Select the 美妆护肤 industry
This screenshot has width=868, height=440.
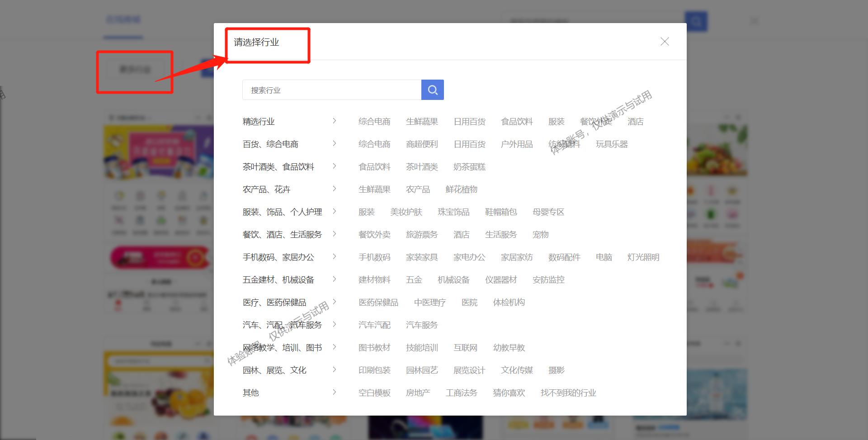406,212
